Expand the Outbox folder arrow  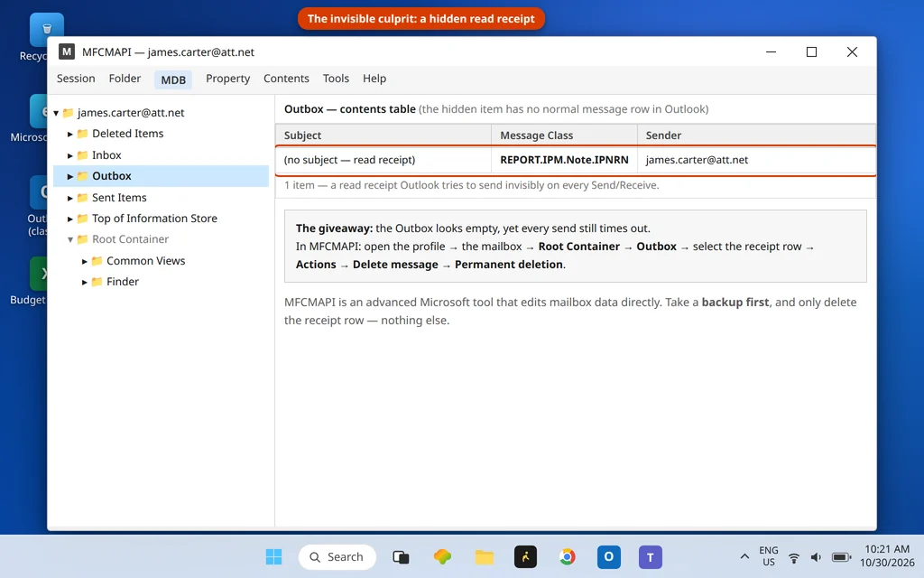(70, 176)
